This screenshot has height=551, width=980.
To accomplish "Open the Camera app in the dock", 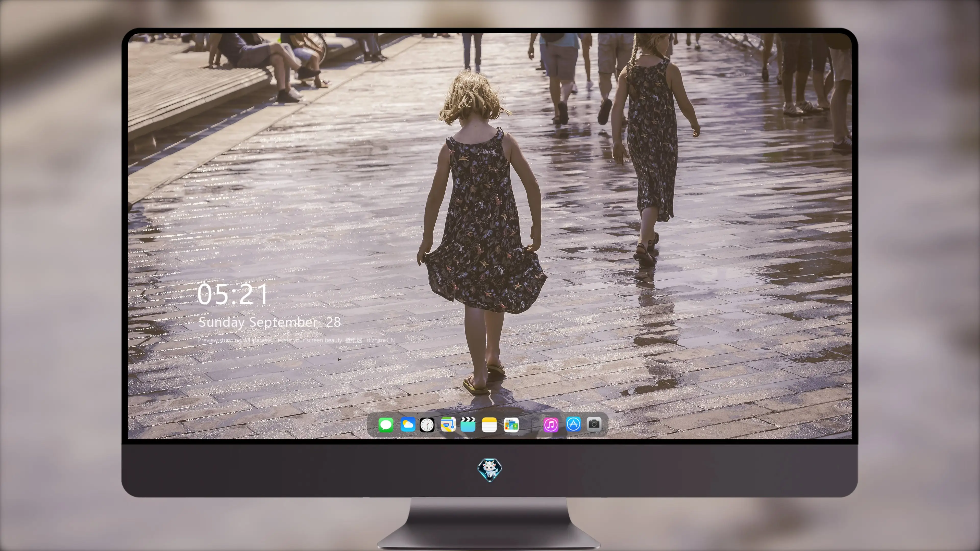I will coord(594,424).
